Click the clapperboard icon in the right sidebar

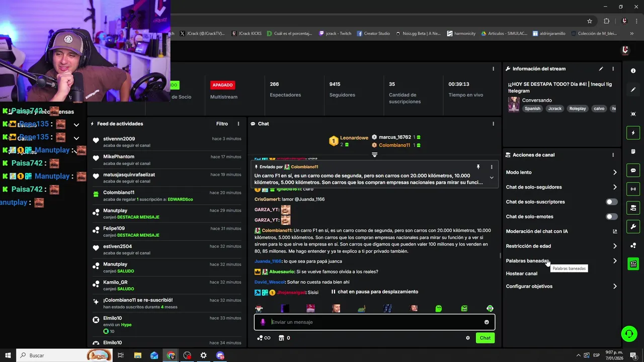633,264
